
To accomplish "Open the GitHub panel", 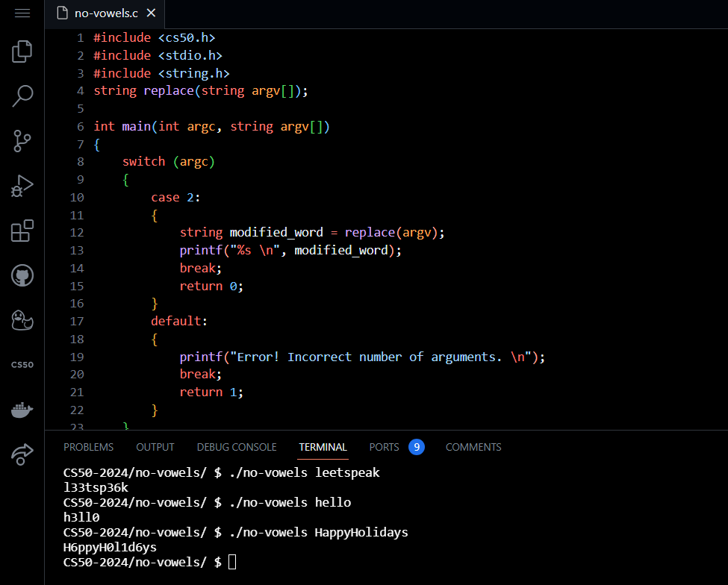I will [x=22, y=275].
